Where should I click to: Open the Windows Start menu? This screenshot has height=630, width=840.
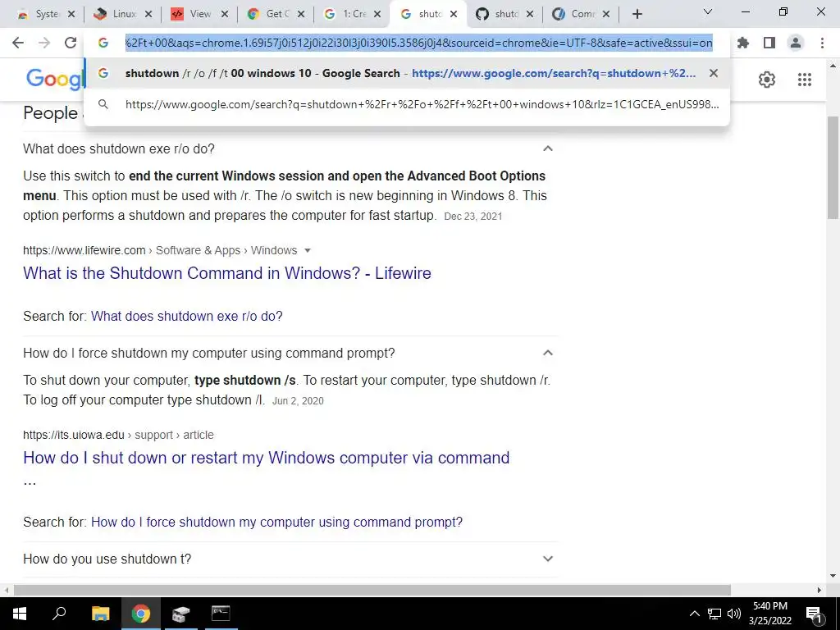20,614
